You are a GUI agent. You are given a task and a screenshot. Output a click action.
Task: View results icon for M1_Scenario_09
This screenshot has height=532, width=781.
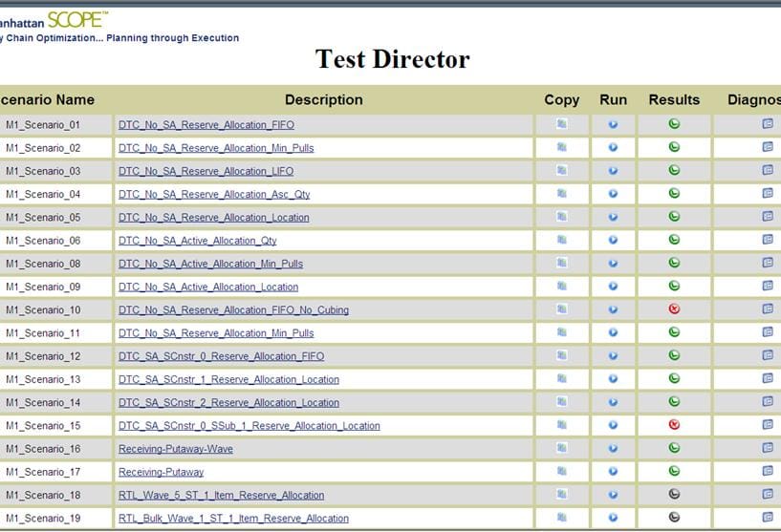[674, 286]
